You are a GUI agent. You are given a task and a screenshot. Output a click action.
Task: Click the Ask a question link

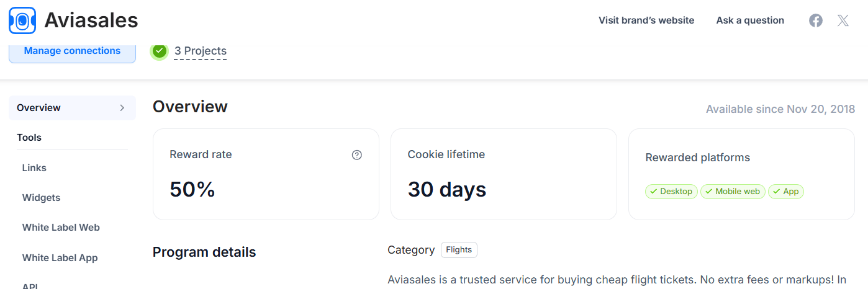point(749,20)
